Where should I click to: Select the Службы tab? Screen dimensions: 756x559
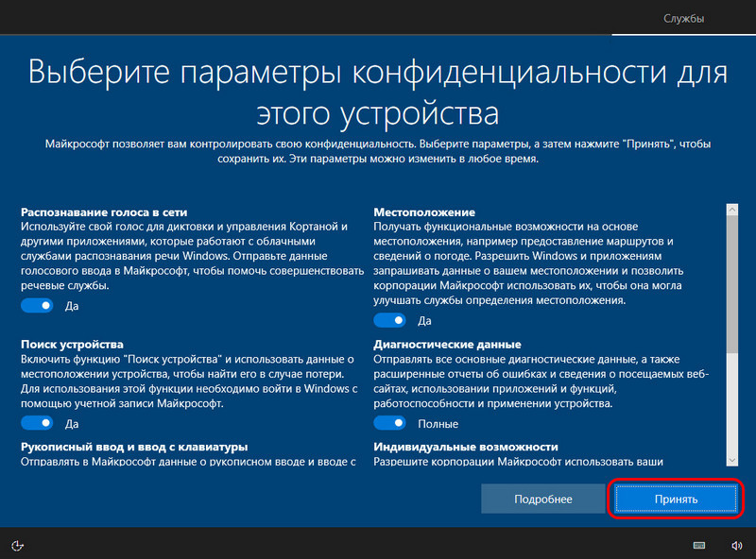[683, 18]
